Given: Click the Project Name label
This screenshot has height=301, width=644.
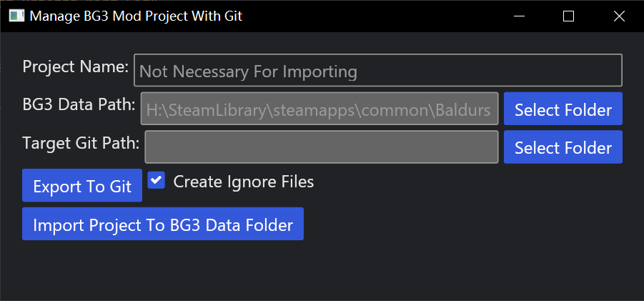Looking at the screenshot, I should tap(75, 67).
